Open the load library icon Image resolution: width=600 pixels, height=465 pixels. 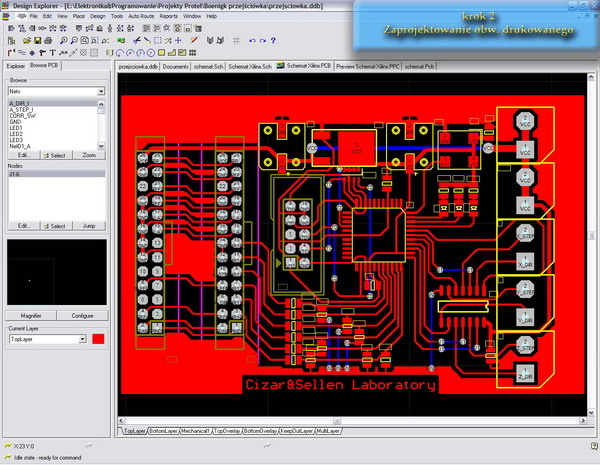point(209,40)
